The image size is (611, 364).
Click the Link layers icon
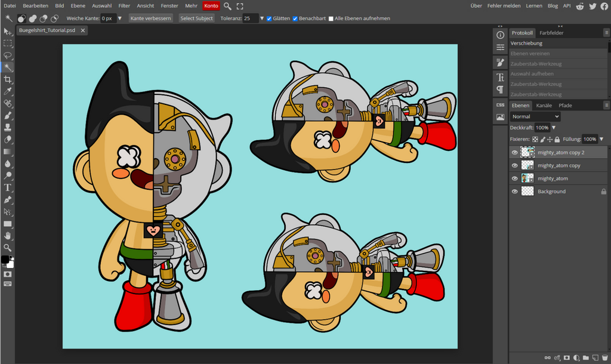tap(548, 358)
